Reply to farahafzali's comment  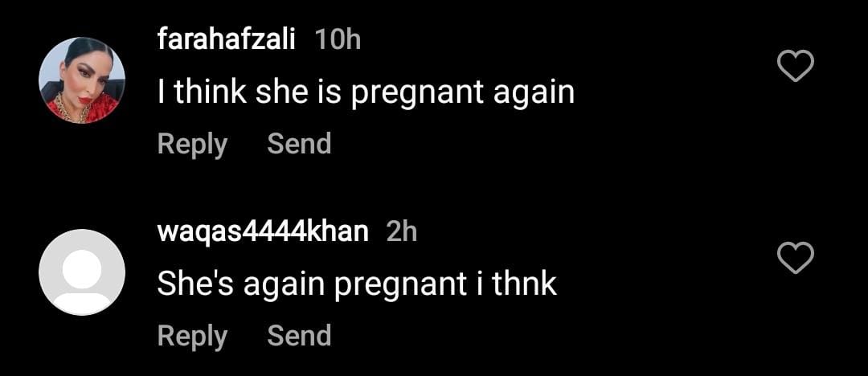click(x=192, y=144)
